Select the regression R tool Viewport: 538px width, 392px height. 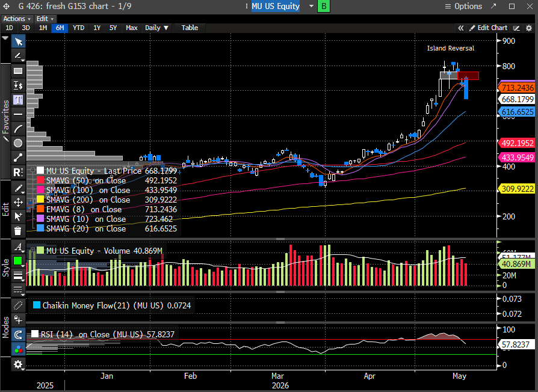pyautogui.click(x=18, y=172)
